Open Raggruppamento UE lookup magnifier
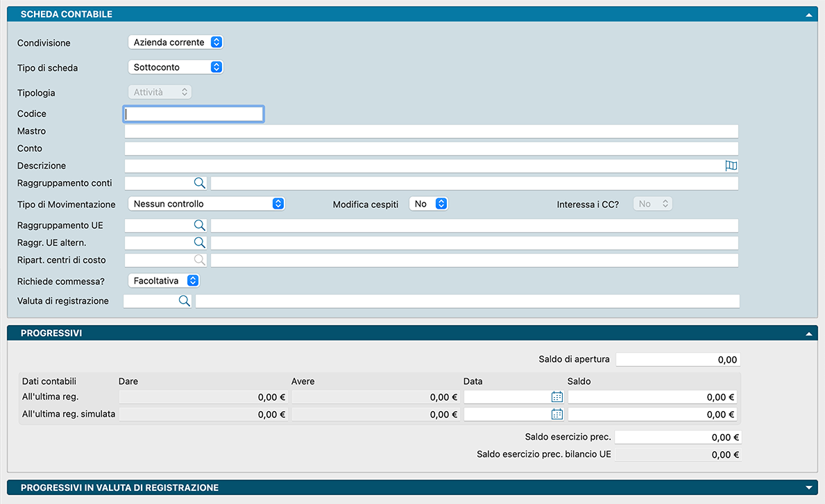Image resolution: width=825 pixels, height=504 pixels. pyautogui.click(x=199, y=225)
